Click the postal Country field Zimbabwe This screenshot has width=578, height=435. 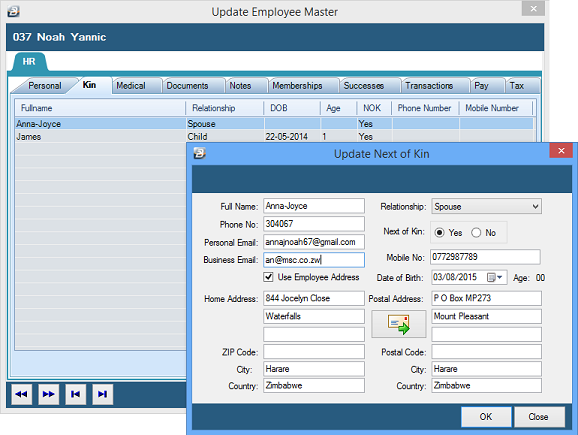tap(487, 386)
